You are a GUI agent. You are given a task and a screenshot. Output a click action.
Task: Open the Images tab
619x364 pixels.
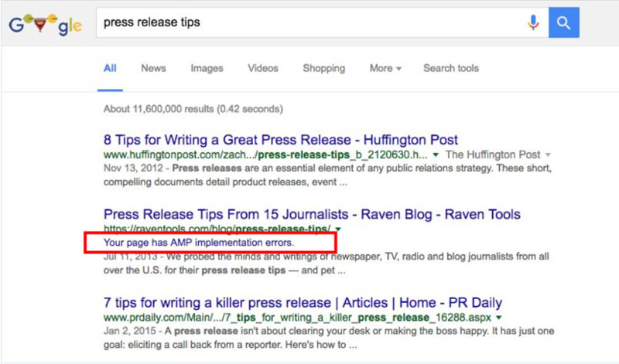coord(207,68)
